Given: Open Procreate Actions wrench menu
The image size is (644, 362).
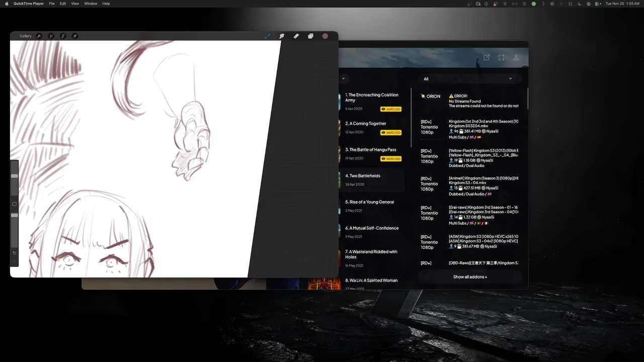Looking at the screenshot, I should (x=39, y=36).
